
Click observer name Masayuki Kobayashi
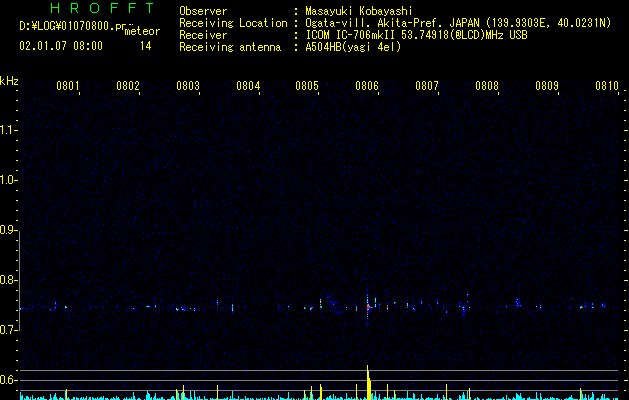tap(359, 11)
